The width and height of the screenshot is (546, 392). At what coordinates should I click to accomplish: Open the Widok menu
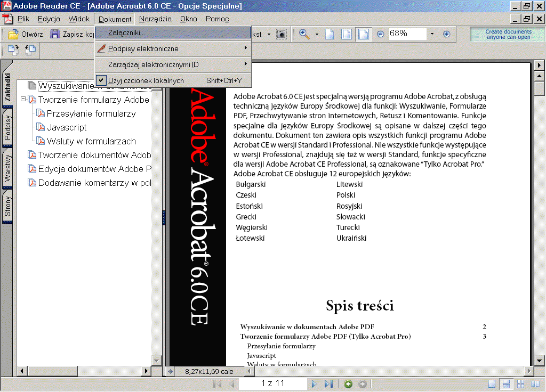(x=79, y=19)
